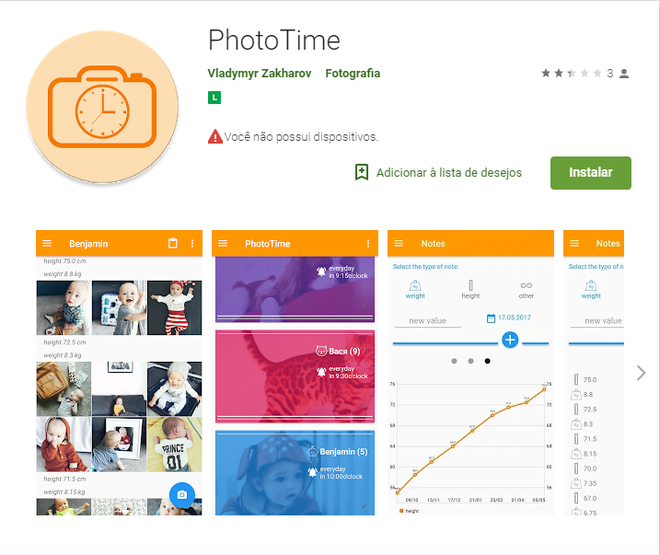Click Adicionar à lista de desejos
This screenshot has height=555, width=660.
click(449, 173)
